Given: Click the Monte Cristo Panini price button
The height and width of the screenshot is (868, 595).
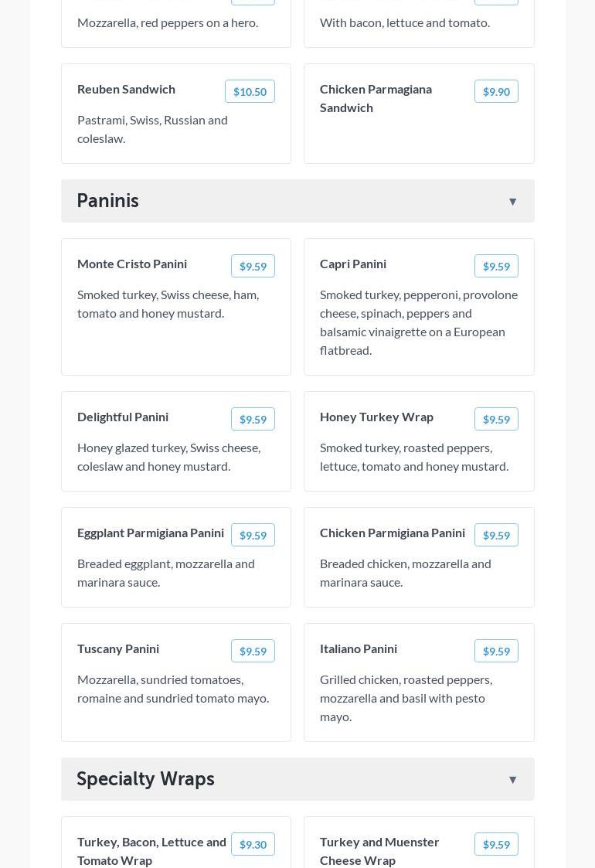Looking at the screenshot, I should pyautogui.click(x=253, y=266).
